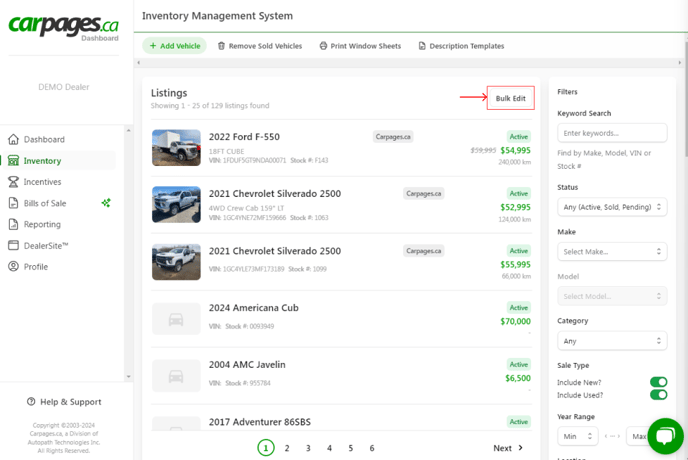Click Remove Sold Vehicles
The height and width of the screenshot is (460, 688).
pyautogui.click(x=260, y=46)
